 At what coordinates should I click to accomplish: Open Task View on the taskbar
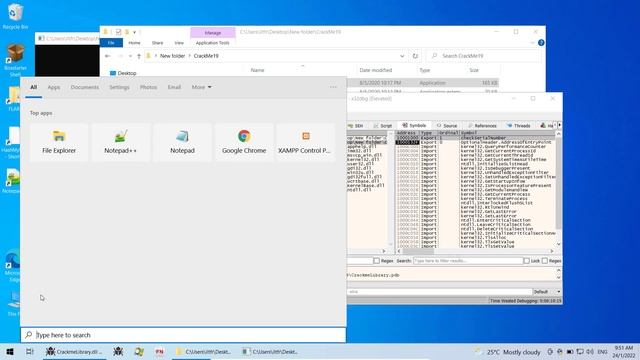(30, 351)
